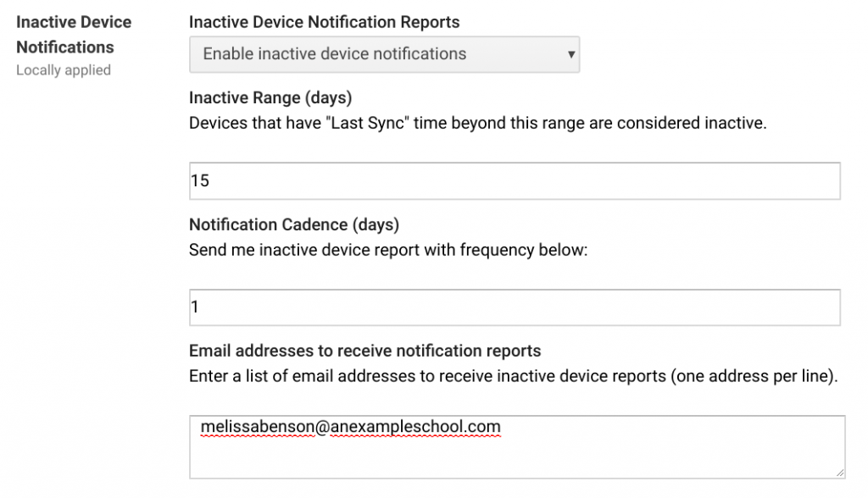The image size is (868, 498).
Task: Click the Inactive Device Notification Reports title
Action: [323, 22]
